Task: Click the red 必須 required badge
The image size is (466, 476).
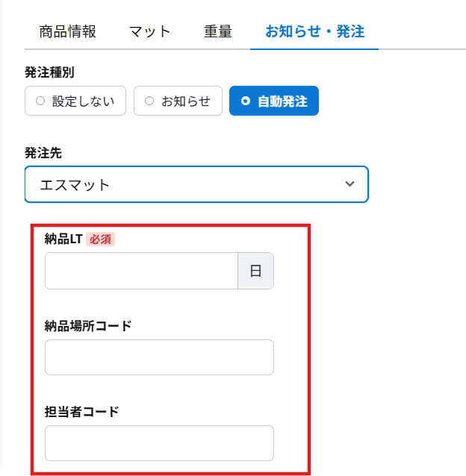Action: click(101, 239)
